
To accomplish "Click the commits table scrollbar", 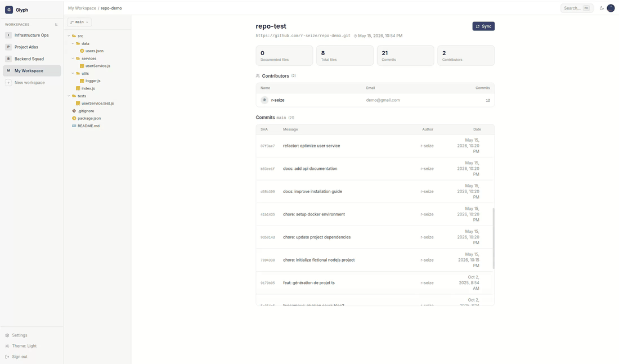I will pos(494,239).
